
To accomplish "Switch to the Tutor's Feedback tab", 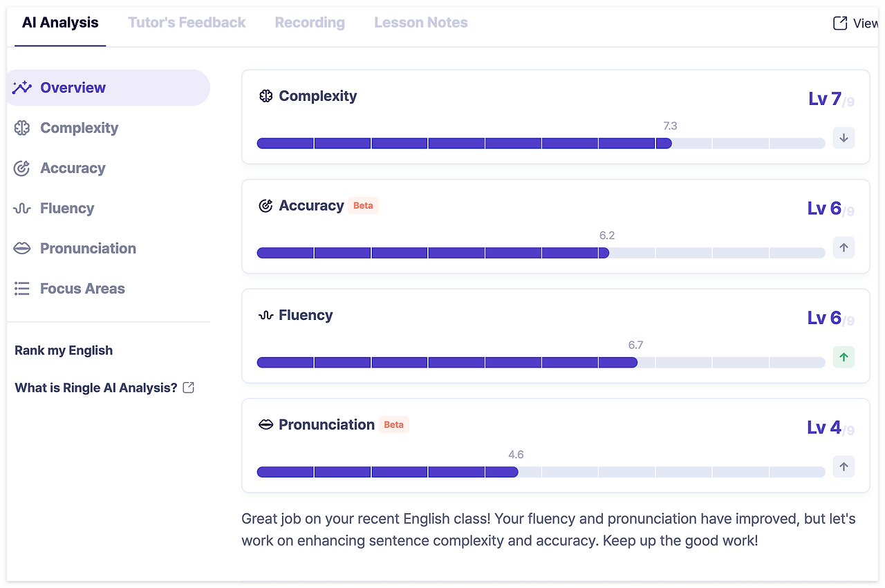I will tap(187, 23).
